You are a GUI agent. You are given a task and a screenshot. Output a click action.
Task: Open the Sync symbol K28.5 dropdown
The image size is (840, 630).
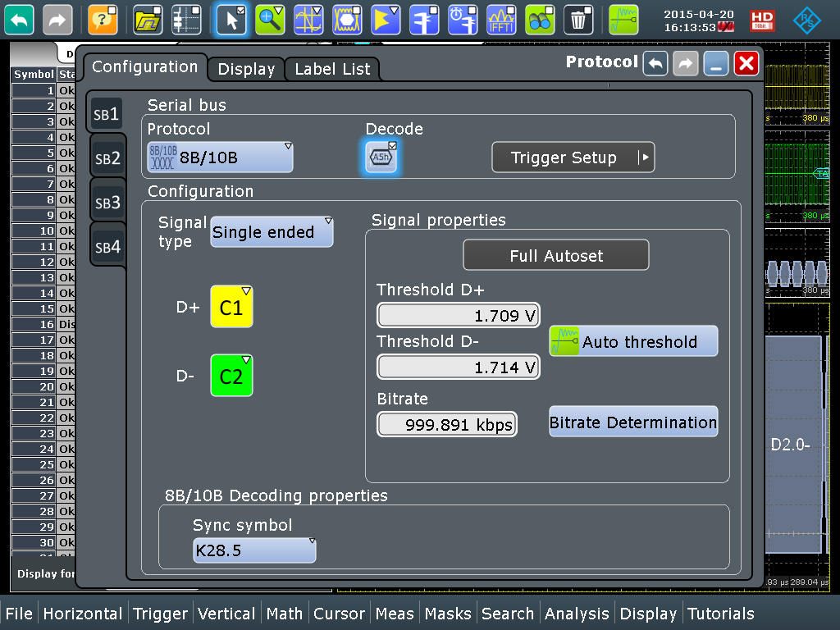[254, 550]
